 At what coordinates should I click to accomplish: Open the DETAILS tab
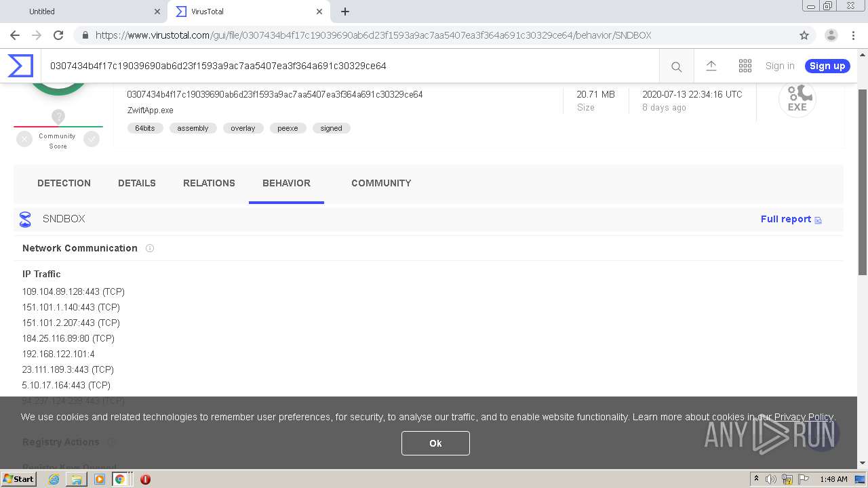(137, 183)
